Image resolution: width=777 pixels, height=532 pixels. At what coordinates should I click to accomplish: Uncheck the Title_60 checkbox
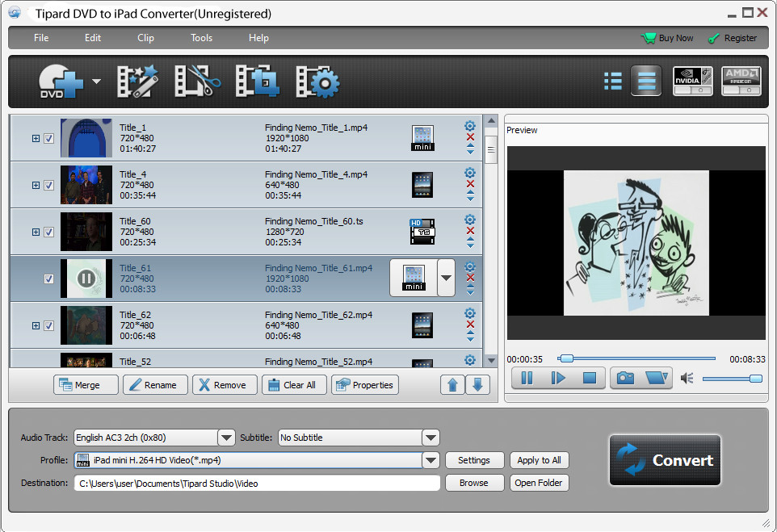click(48, 232)
